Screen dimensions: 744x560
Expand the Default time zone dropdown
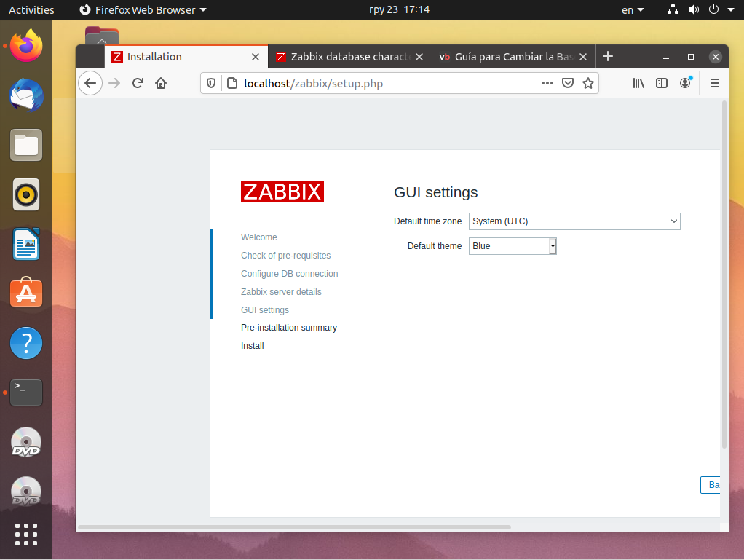pyautogui.click(x=574, y=221)
